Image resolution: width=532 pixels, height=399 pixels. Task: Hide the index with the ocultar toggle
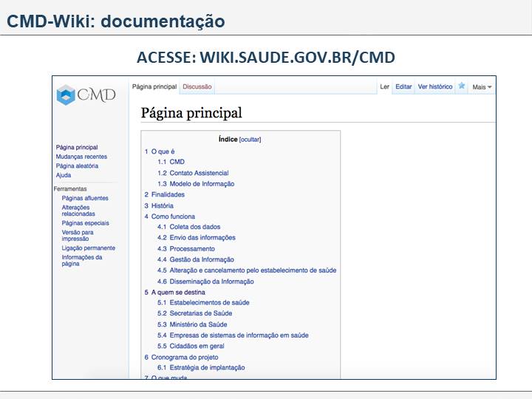click(250, 140)
